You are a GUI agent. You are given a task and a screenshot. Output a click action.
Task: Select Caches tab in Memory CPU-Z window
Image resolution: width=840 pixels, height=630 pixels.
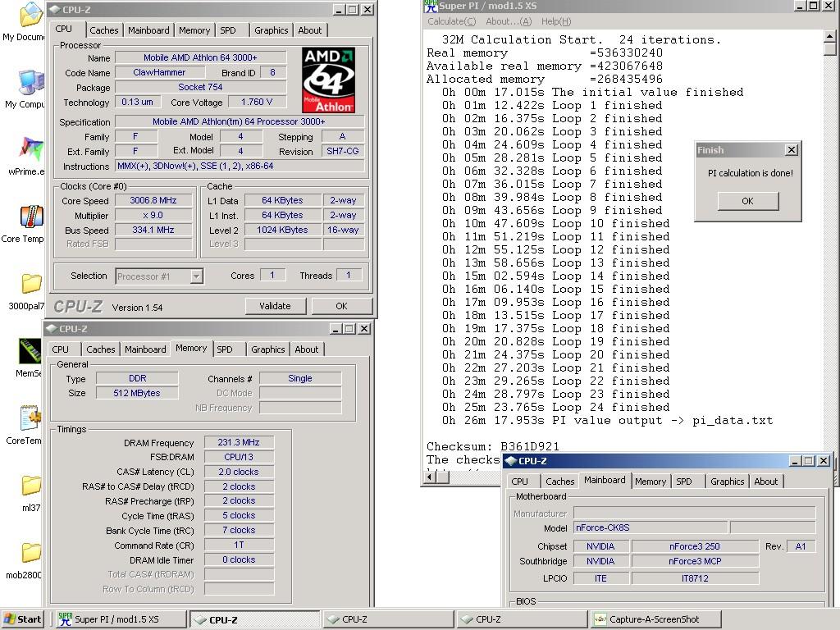(x=101, y=349)
